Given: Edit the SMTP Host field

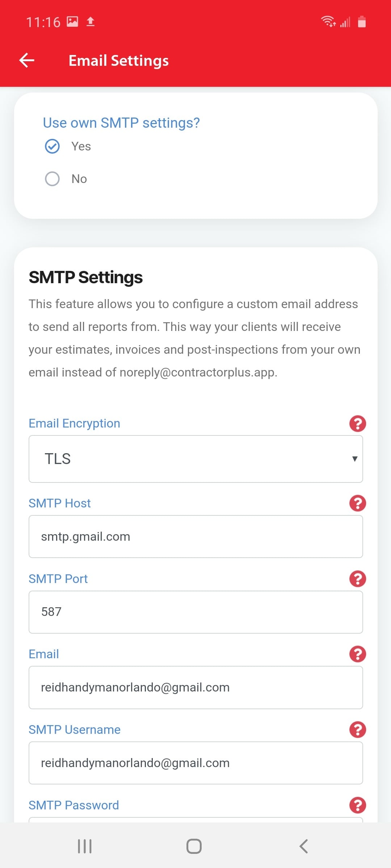Looking at the screenshot, I should point(195,537).
